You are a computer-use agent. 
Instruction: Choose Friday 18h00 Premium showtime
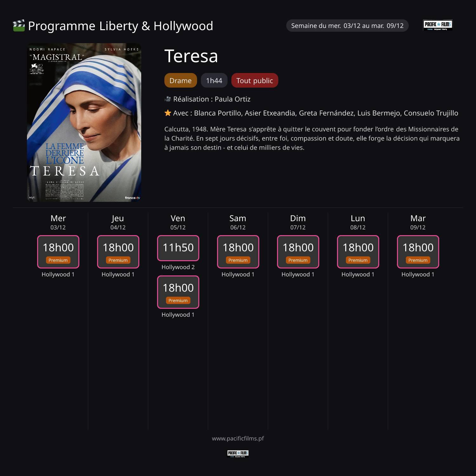(178, 292)
